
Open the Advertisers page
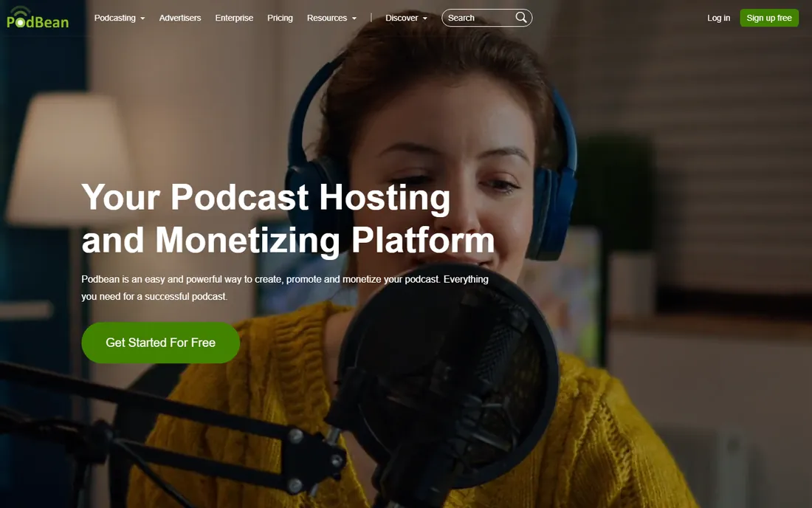point(180,18)
